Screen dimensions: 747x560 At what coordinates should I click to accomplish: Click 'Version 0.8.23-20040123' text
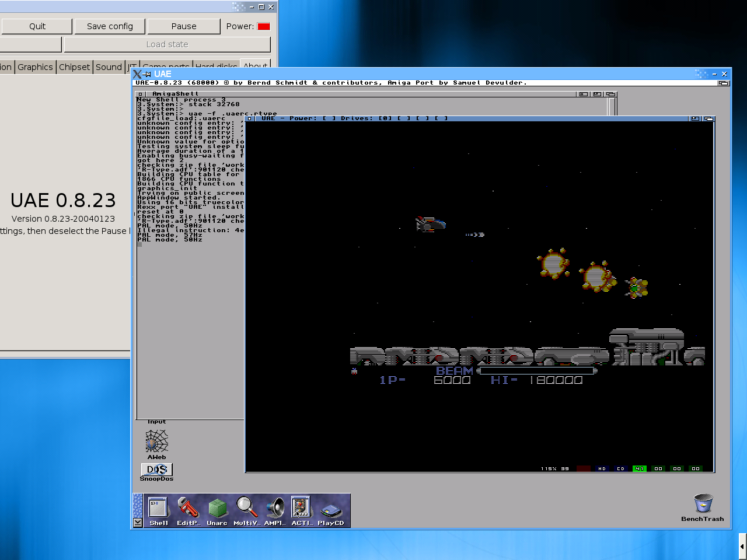(63, 219)
